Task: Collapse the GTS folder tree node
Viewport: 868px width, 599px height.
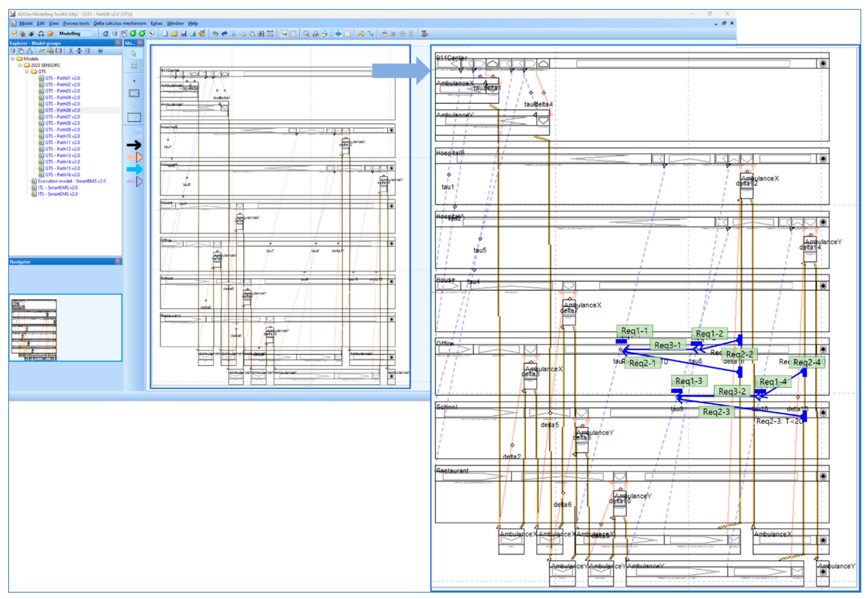Action: [x=27, y=71]
